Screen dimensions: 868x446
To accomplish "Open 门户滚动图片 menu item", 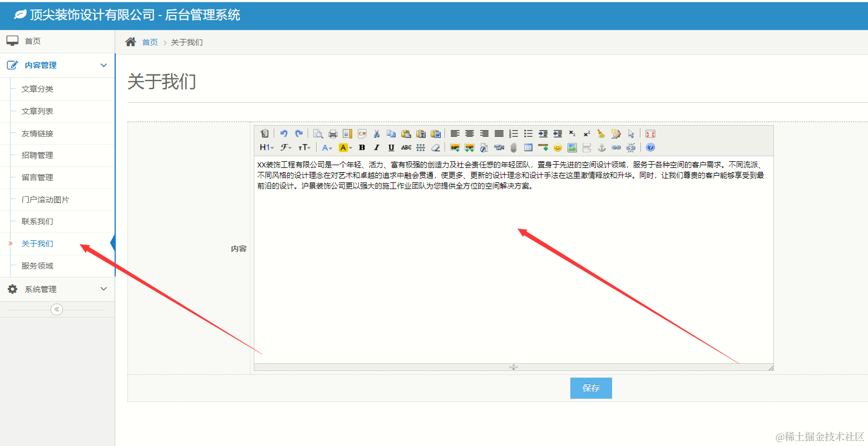I will 45,200.
